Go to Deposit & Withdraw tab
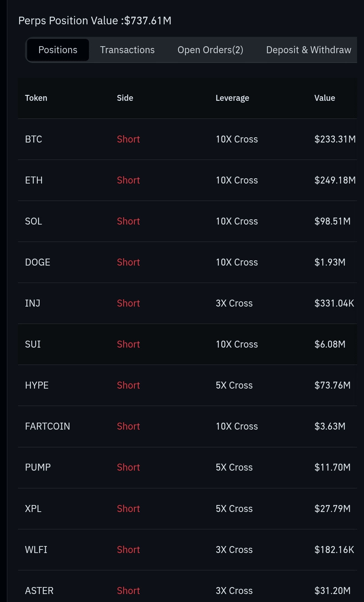Image resolution: width=364 pixels, height=602 pixels. coord(308,50)
